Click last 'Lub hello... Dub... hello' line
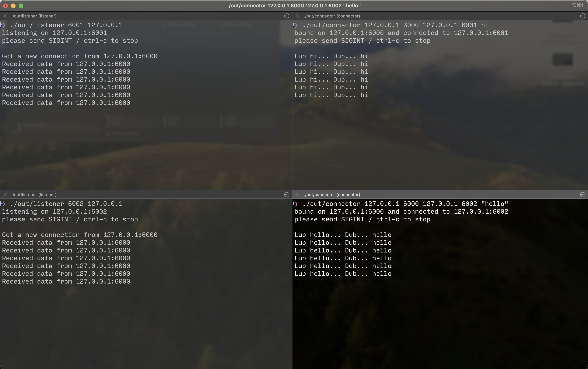588x369 pixels. [x=343, y=274]
